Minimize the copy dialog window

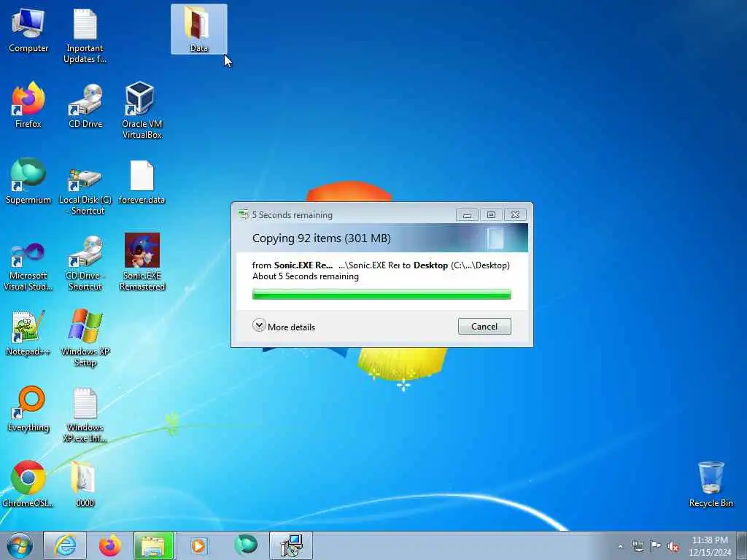(467, 215)
